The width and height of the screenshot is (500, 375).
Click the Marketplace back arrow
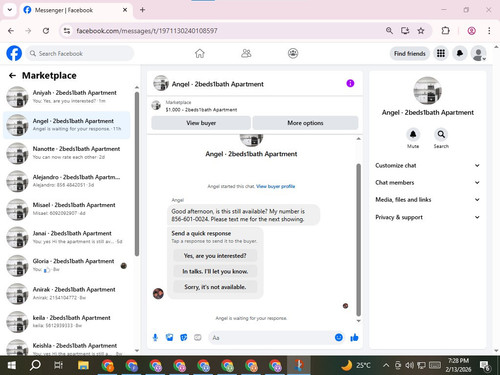coord(12,76)
